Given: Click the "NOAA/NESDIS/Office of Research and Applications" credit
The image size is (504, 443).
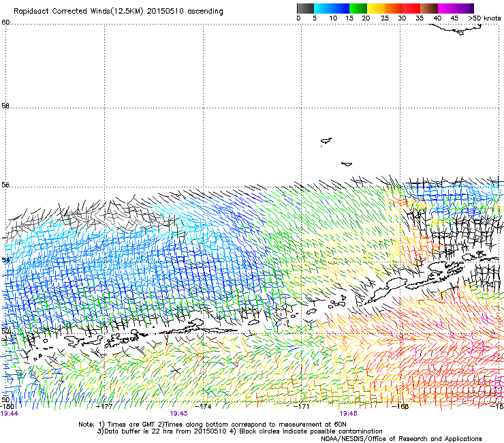Looking at the screenshot, I should point(401,439).
